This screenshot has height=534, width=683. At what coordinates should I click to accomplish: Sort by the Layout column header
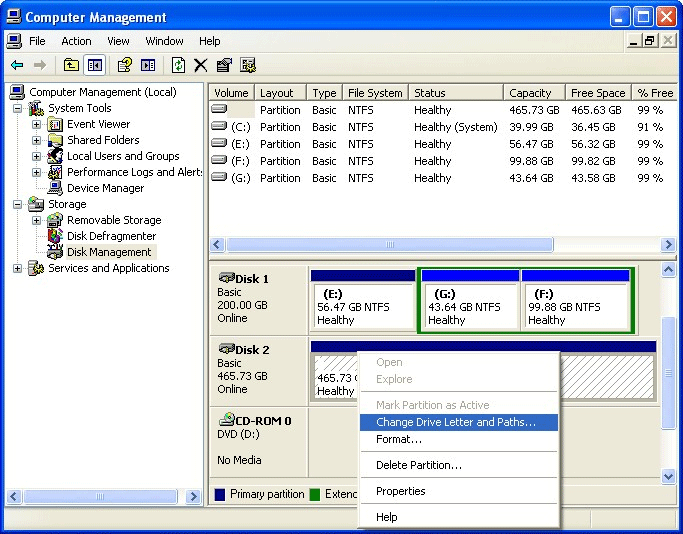pyautogui.click(x=281, y=93)
